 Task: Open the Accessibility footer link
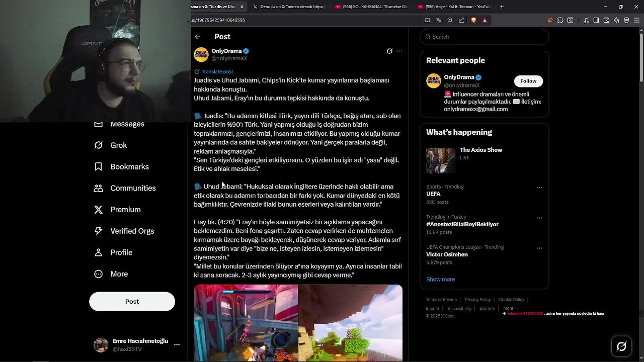click(459, 309)
